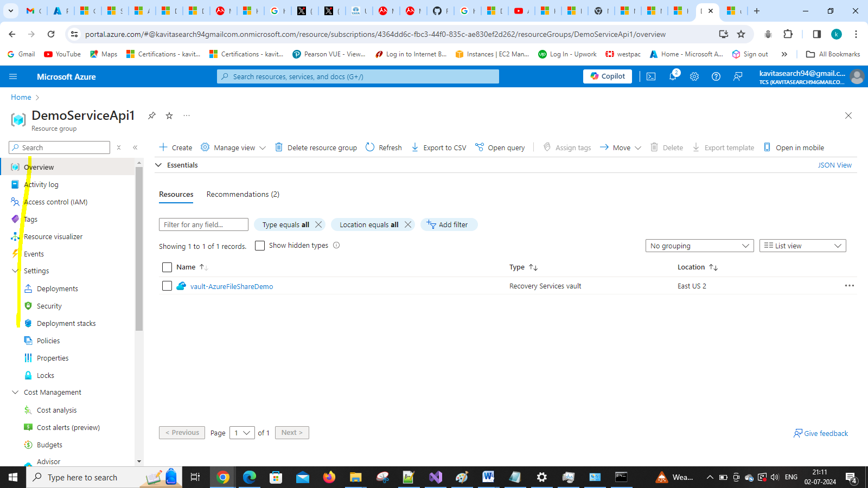Open the notifications bell
This screenshot has height=488, width=868.
(x=673, y=76)
